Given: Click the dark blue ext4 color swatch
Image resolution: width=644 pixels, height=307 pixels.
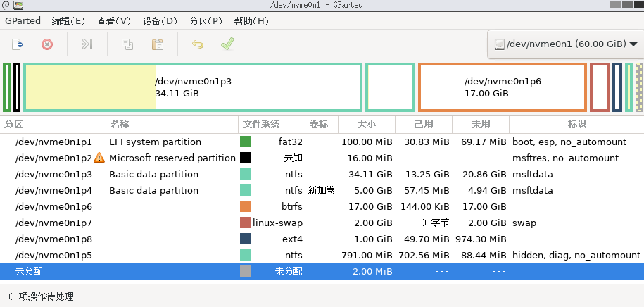Looking at the screenshot, I should tap(246, 239).
